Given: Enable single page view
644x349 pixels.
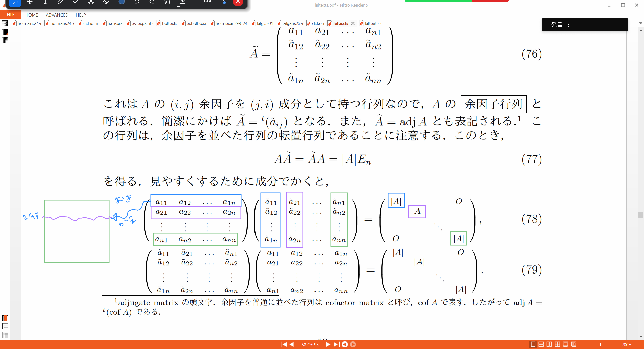Looking at the screenshot, I should 533,344.
